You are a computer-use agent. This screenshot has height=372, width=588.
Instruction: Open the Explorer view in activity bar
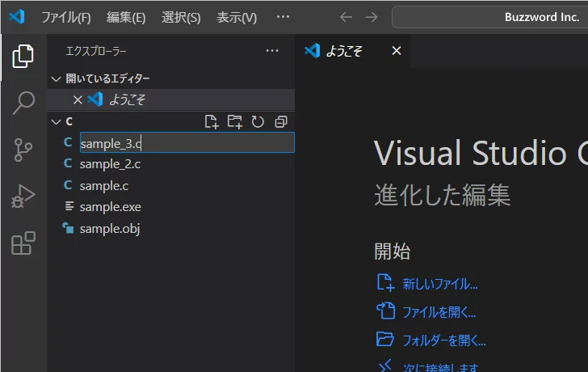click(23, 57)
